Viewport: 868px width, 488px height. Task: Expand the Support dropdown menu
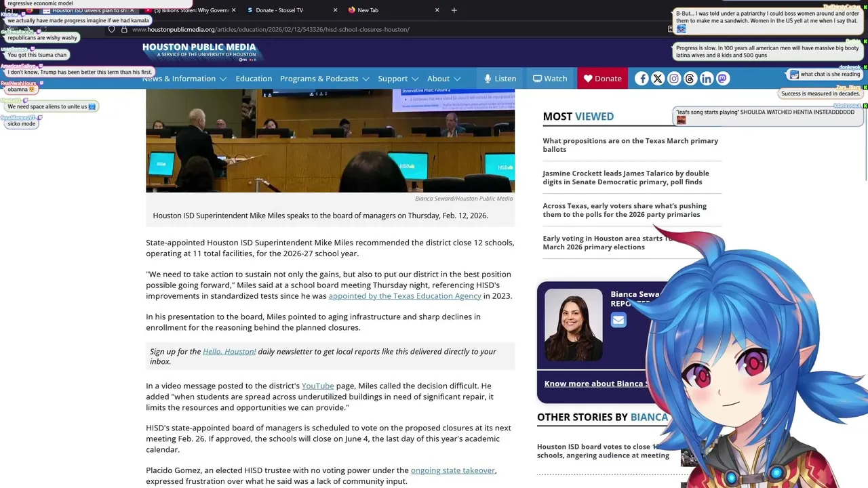tap(397, 79)
